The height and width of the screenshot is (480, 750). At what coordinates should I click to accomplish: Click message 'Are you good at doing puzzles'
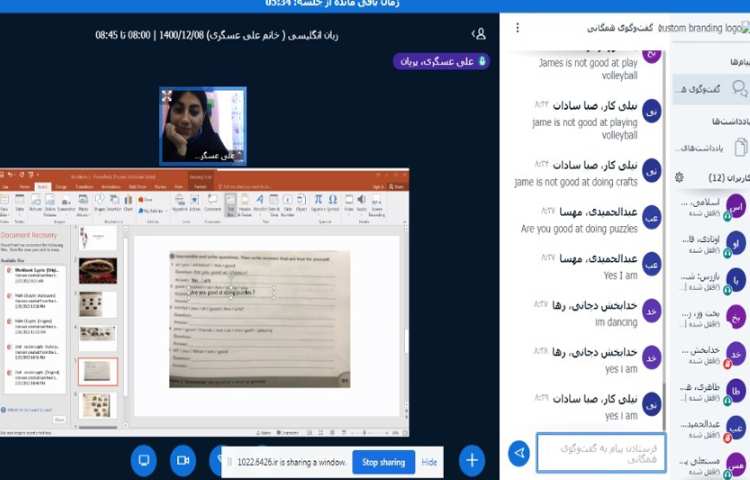pyautogui.click(x=579, y=229)
